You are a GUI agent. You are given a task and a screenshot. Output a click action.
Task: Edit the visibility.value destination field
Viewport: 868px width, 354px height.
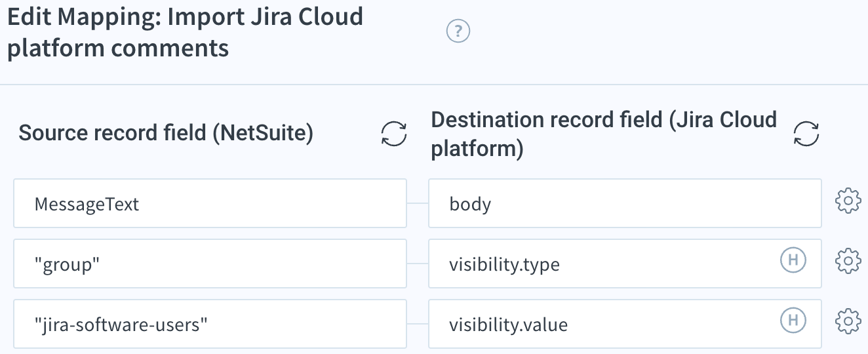[x=625, y=324]
